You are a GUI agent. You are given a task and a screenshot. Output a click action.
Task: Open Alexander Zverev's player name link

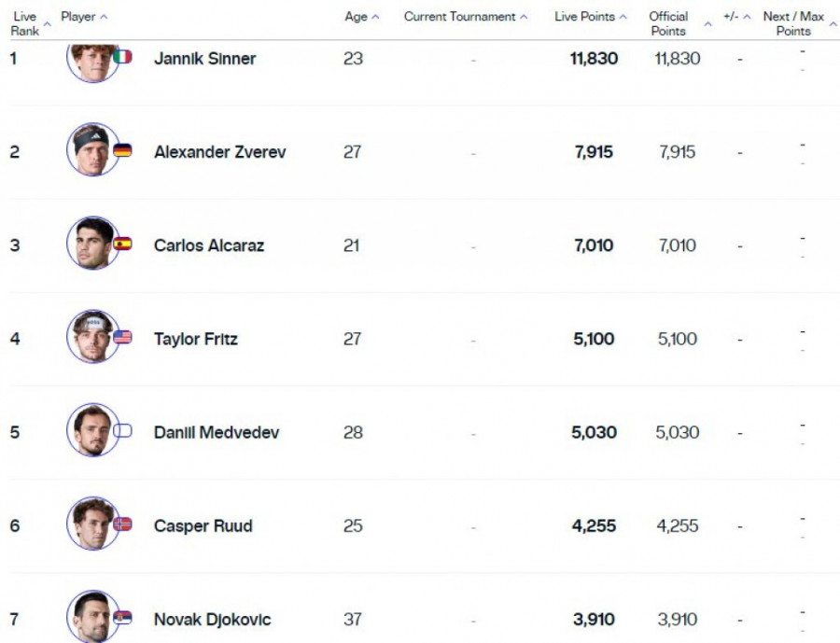coord(219,152)
